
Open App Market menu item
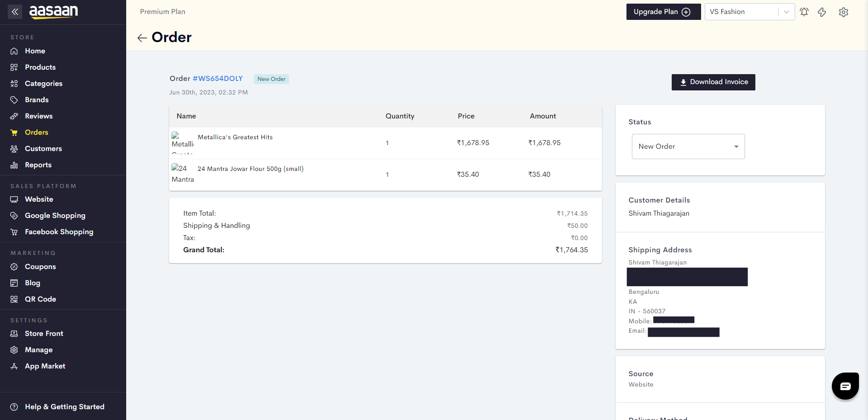point(45,366)
